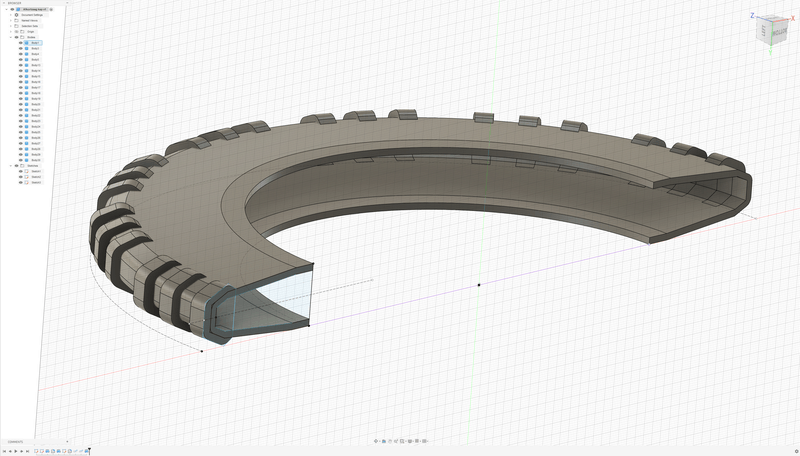Click the radio button beside root component name

pos(51,9)
